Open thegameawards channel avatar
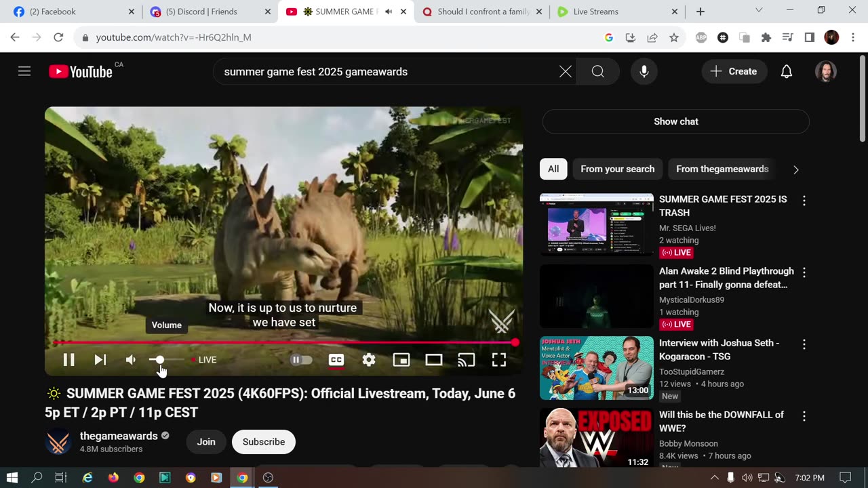The width and height of the screenshot is (868, 488). (58, 442)
